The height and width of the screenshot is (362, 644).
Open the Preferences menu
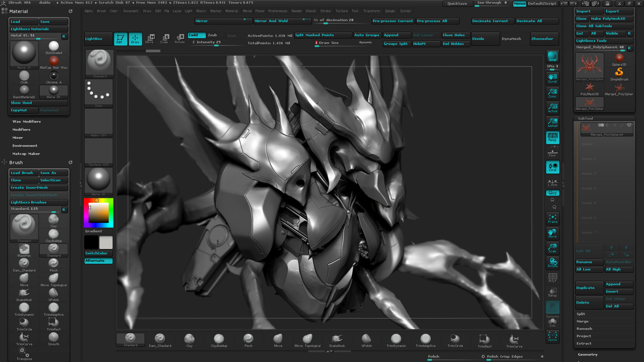click(x=278, y=11)
